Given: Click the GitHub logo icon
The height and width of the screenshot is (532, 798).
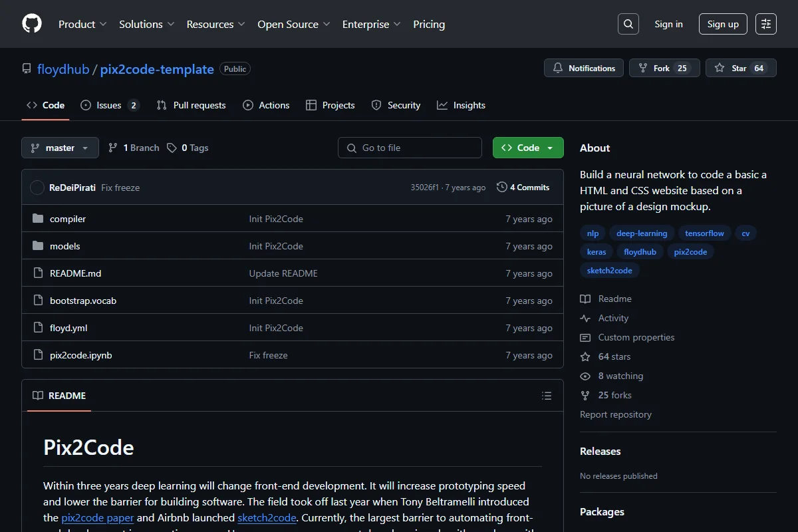Looking at the screenshot, I should (32, 24).
